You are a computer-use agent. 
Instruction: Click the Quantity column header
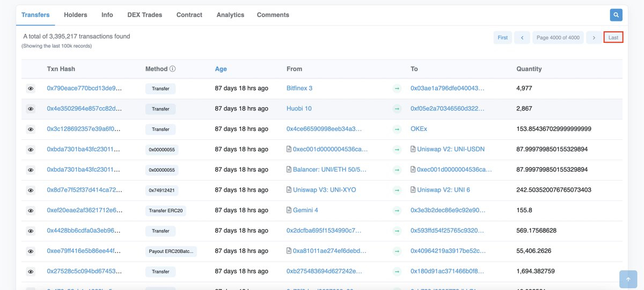529,69
